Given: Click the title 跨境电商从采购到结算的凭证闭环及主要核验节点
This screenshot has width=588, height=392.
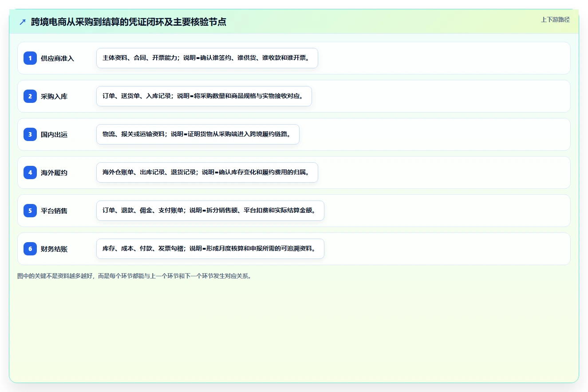Looking at the screenshot, I should click(x=129, y=22).
